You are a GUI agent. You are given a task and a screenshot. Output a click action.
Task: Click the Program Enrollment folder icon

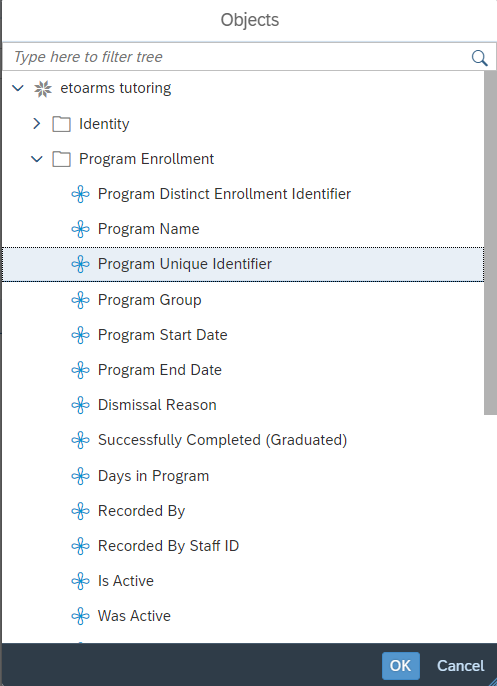[x=61, y=159]
